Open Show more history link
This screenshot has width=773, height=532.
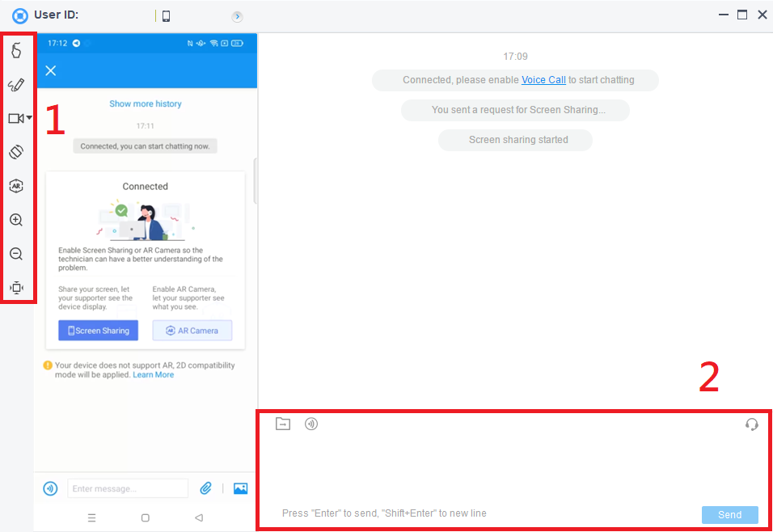[146, 103]
